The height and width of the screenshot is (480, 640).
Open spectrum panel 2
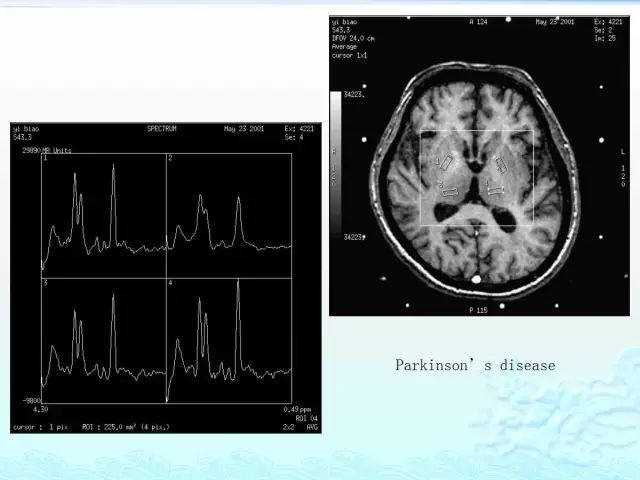[229, 216]
